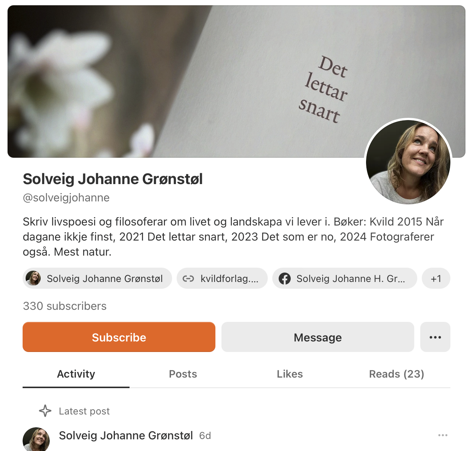Open the Likes tab

point(290,374)
